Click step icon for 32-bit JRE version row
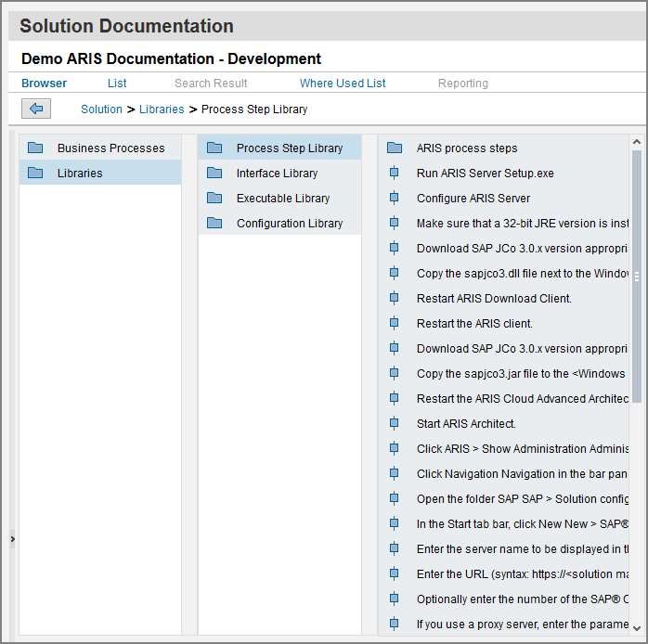Image resolution: width=648 pixels, height=644 pixels. (395, 223)
